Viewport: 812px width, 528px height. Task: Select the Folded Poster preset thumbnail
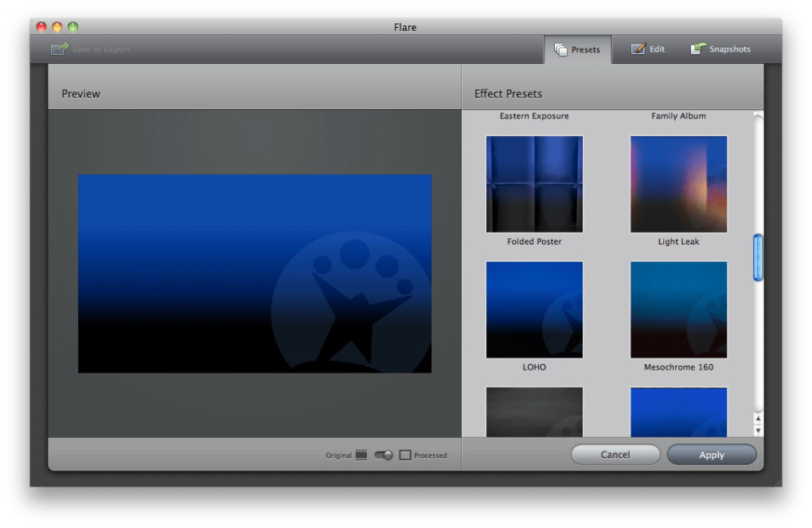[x=534, y=184]
